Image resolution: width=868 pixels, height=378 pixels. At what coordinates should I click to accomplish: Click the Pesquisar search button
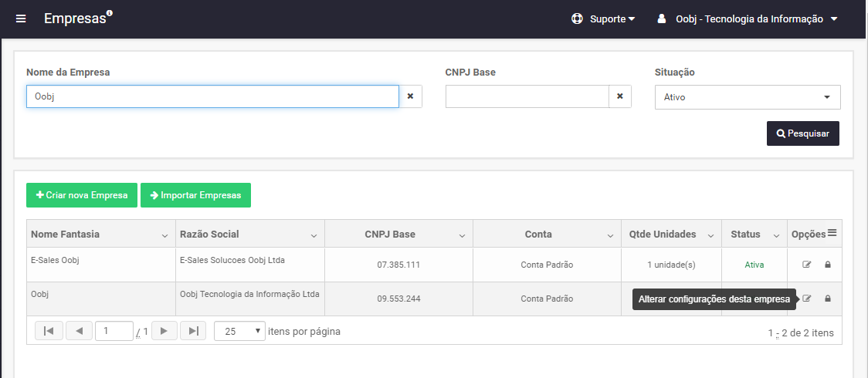point(802,133)
